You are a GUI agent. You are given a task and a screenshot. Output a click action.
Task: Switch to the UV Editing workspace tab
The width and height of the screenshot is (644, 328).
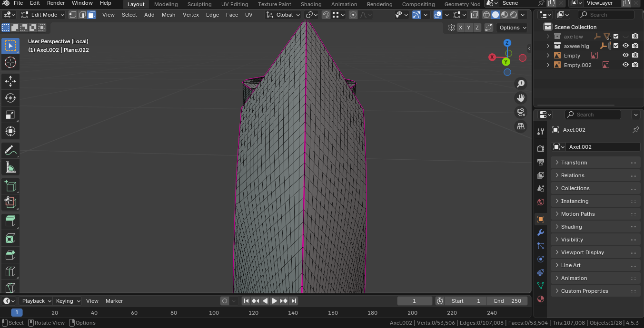(x=235, y=4)
